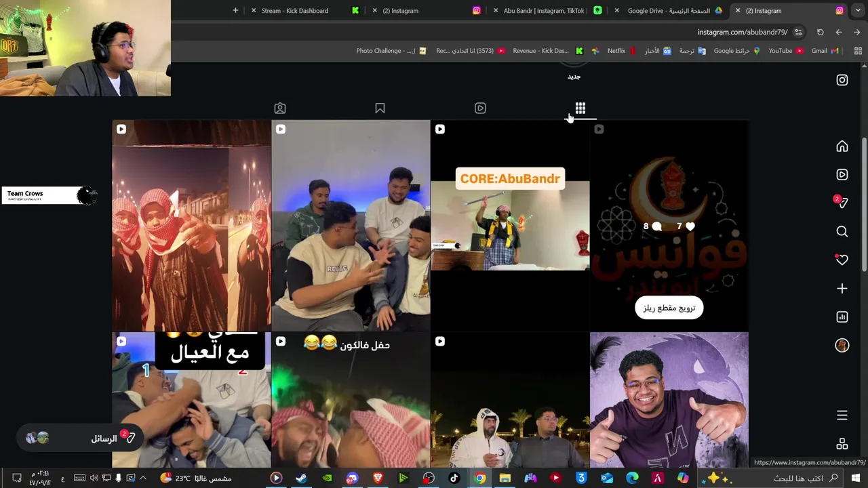Select the Abu Bandr Instagram, TikTok browser tab
Image resolution: width=868 pixels, height=488 pixels.
coord(546,11)
